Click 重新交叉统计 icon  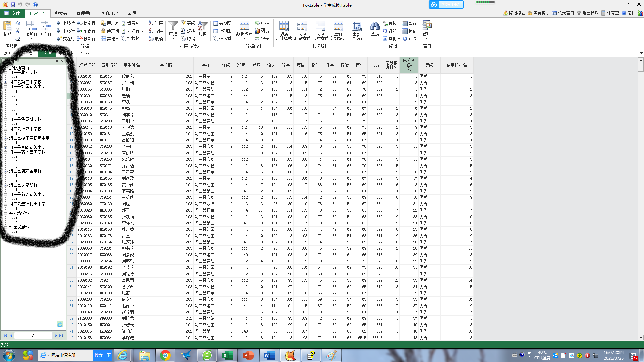(356, 31)
